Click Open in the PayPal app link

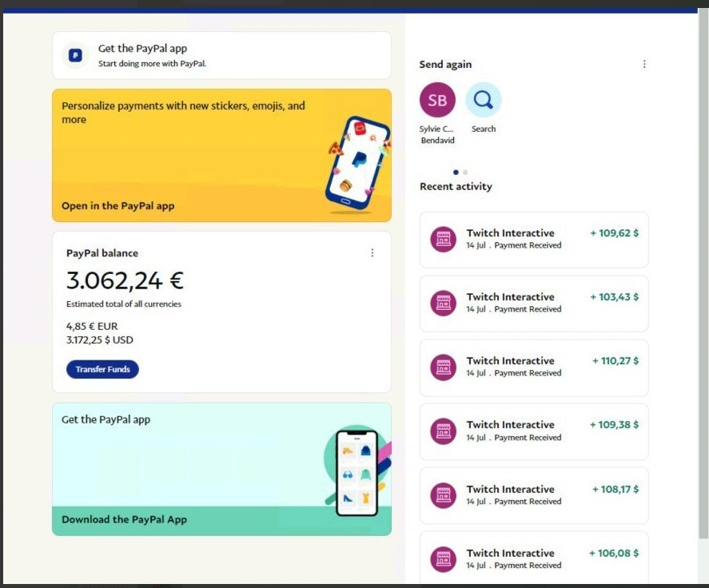click(x=118, y=205)
